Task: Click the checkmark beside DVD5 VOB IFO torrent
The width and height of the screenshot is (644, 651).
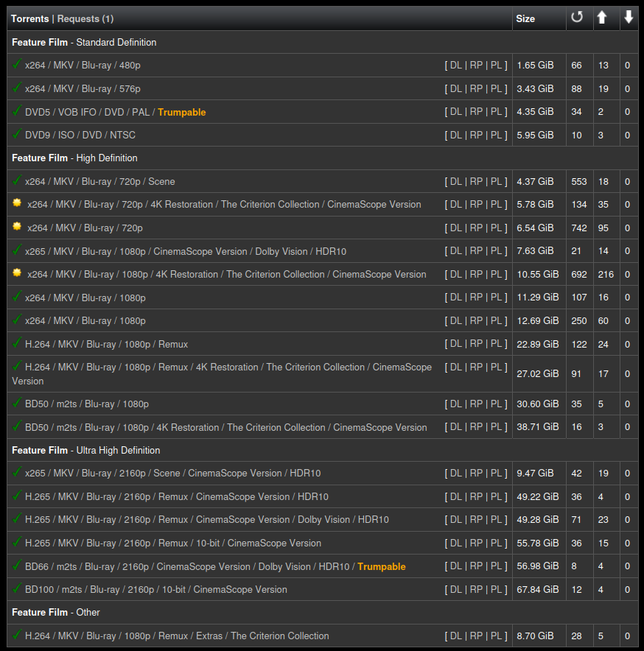Action: [17, 111]
